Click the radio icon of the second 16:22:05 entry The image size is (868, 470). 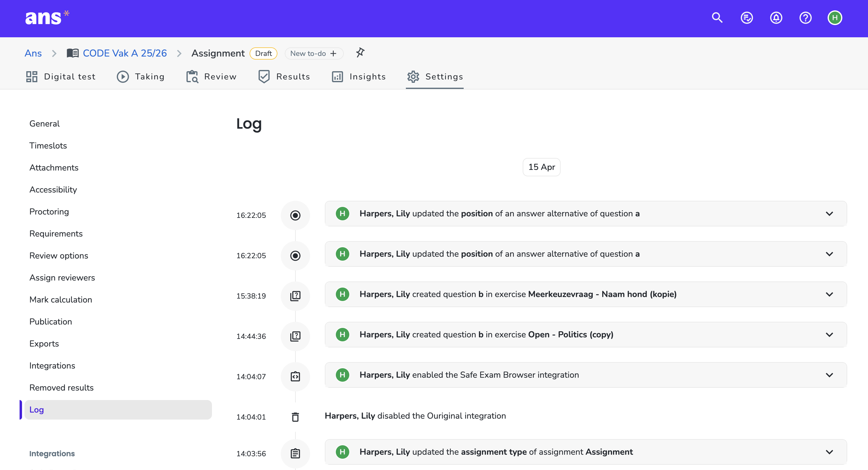pos(295,255)
